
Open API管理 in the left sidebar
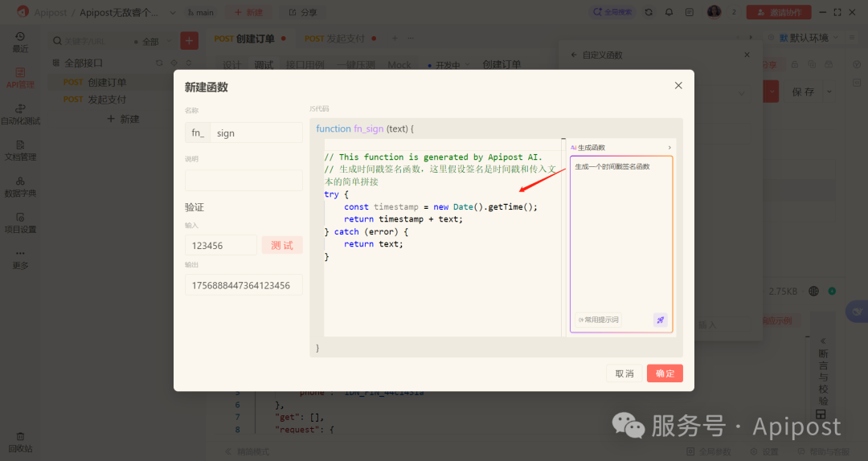[20, 78]
